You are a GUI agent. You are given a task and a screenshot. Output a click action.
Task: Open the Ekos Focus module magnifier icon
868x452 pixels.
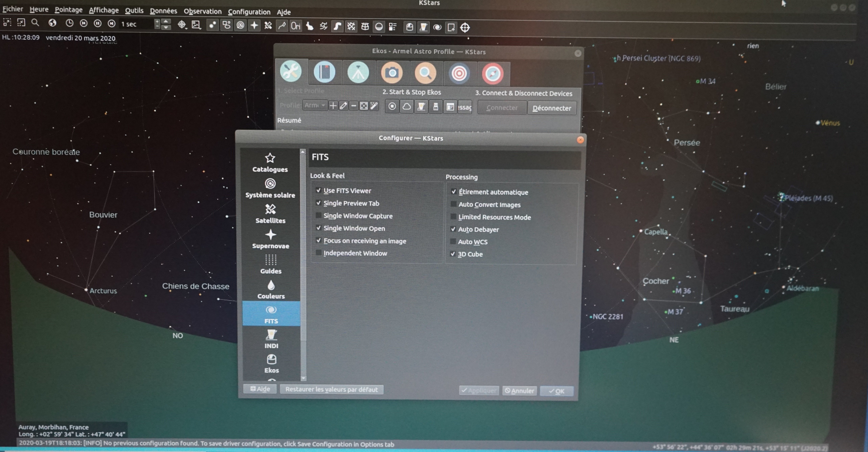425,73
